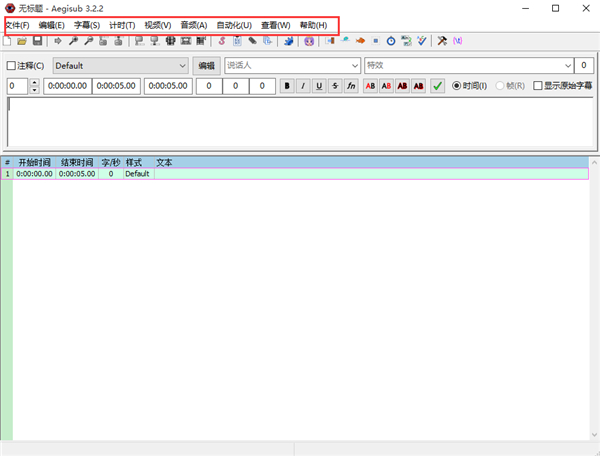Open the Options hammer and wrench icon

(442, 41)
